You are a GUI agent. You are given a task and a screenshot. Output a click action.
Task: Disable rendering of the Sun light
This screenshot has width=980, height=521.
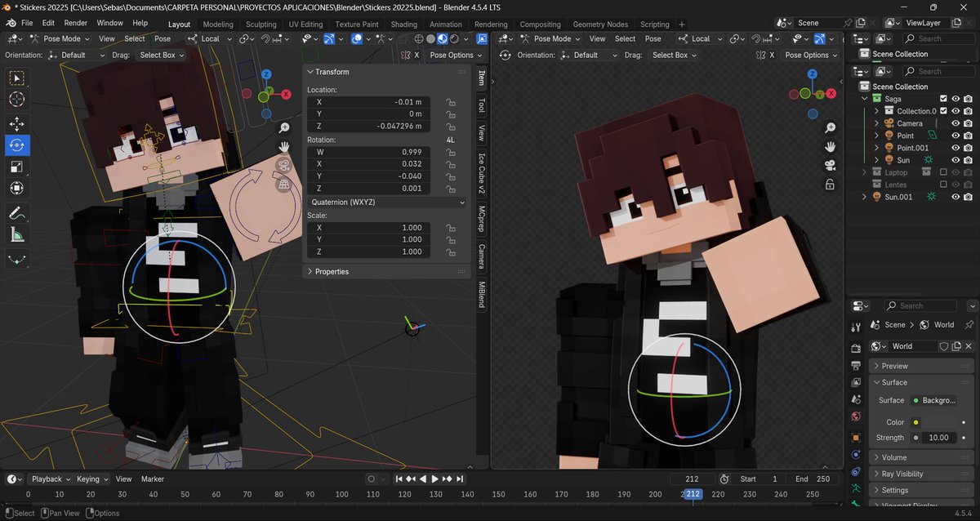[968, 160]
